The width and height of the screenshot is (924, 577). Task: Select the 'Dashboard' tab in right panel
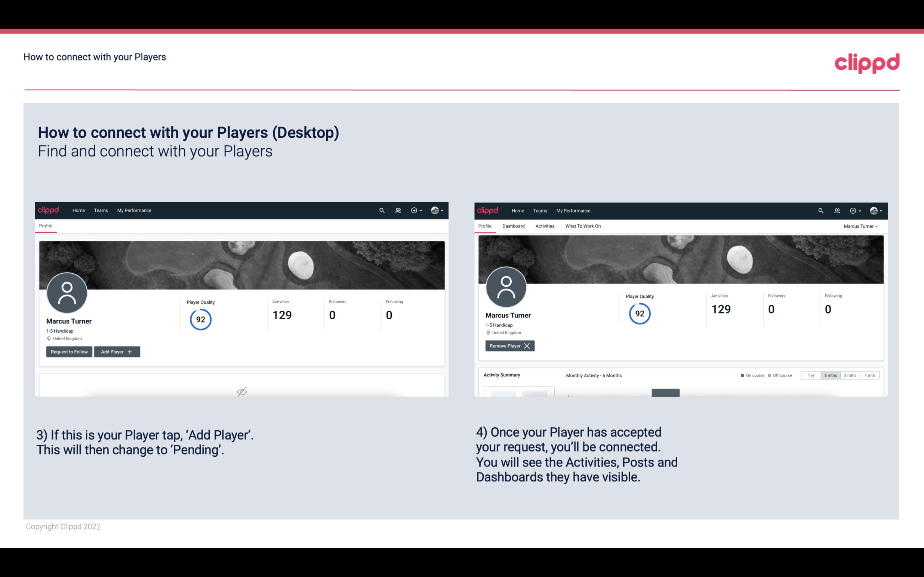point(513,226)
